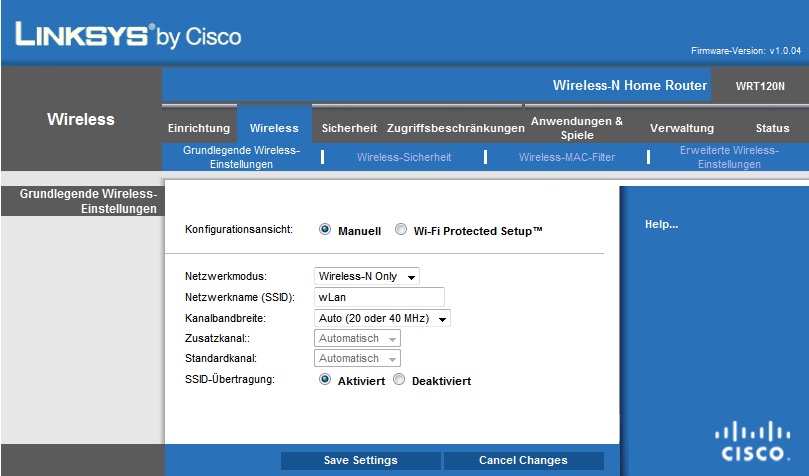Open the Netzwerkmodus dropdown
809x476 pixels.
click(367, 276)
